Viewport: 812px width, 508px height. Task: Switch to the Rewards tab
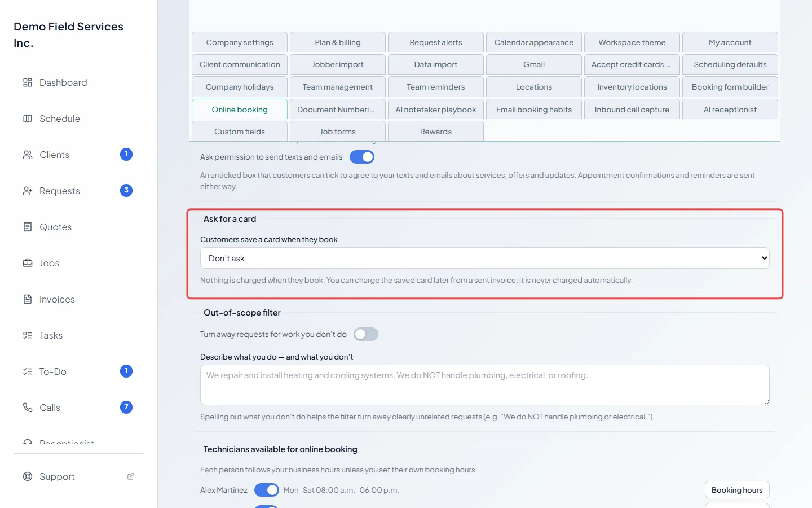click(x=436, y=132)
